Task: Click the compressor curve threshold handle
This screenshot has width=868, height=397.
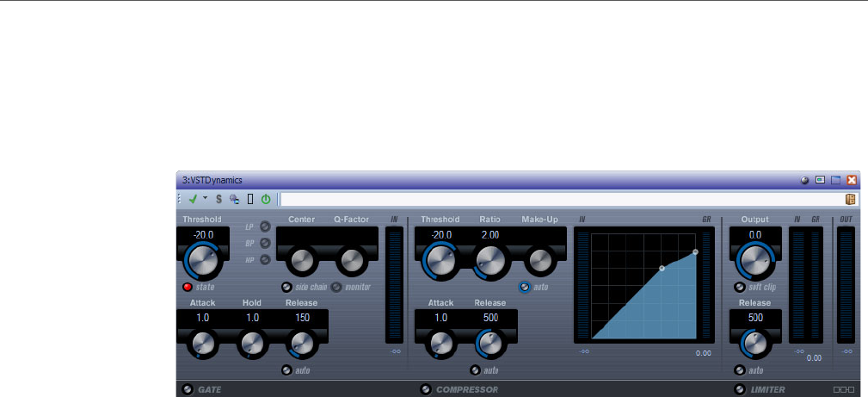Action: [662, 269]
